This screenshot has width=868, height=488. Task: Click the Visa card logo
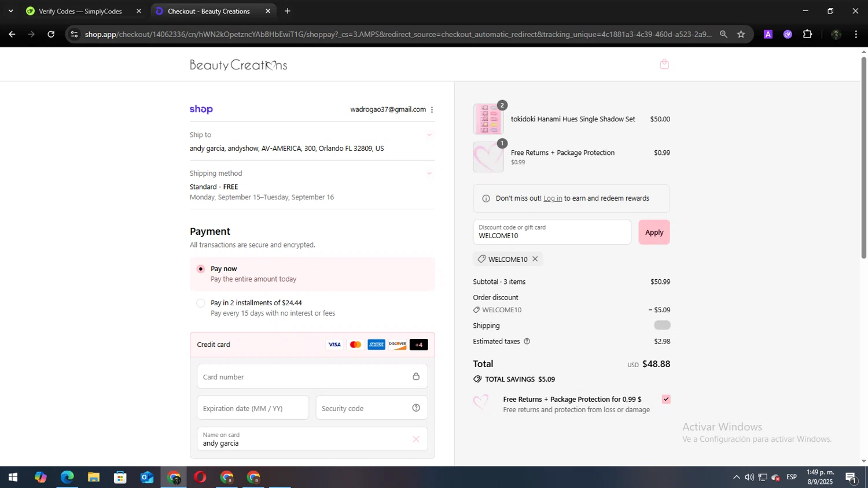click(334, 345)
